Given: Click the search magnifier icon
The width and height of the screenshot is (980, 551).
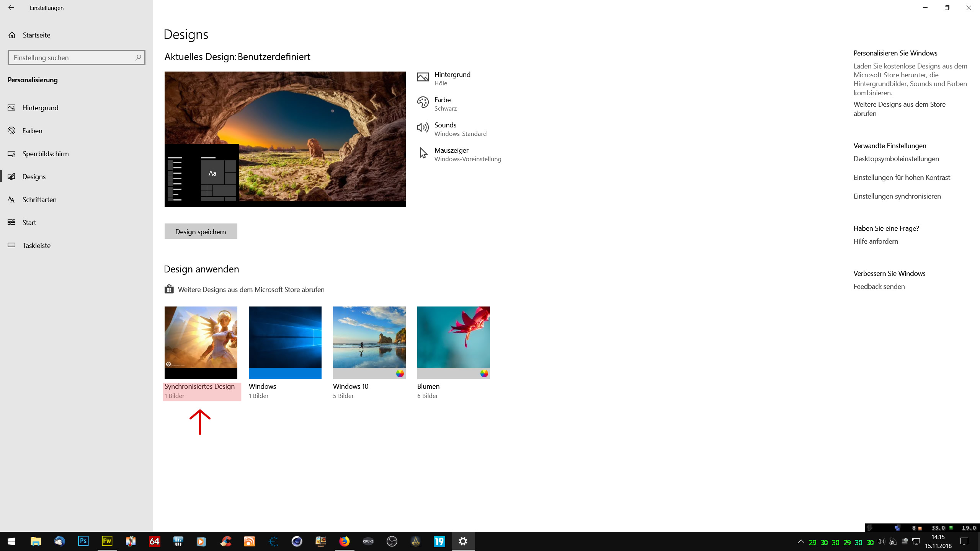Looking at the screenshot, I should click(x=138, y=57).
